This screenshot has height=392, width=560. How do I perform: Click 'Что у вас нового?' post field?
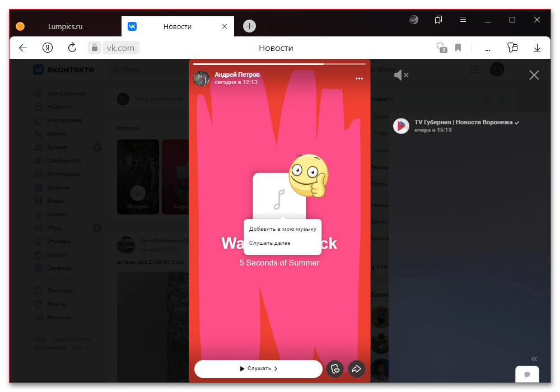click(x=158, y=99)
